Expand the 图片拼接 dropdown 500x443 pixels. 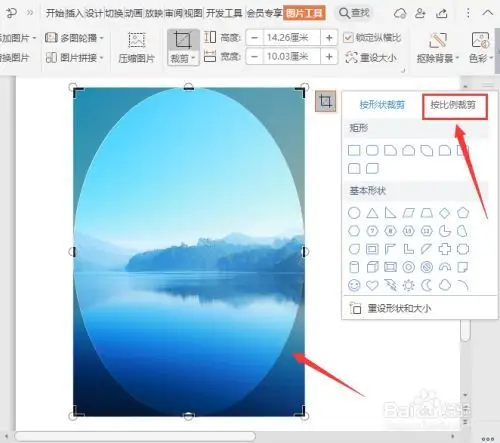102,58
